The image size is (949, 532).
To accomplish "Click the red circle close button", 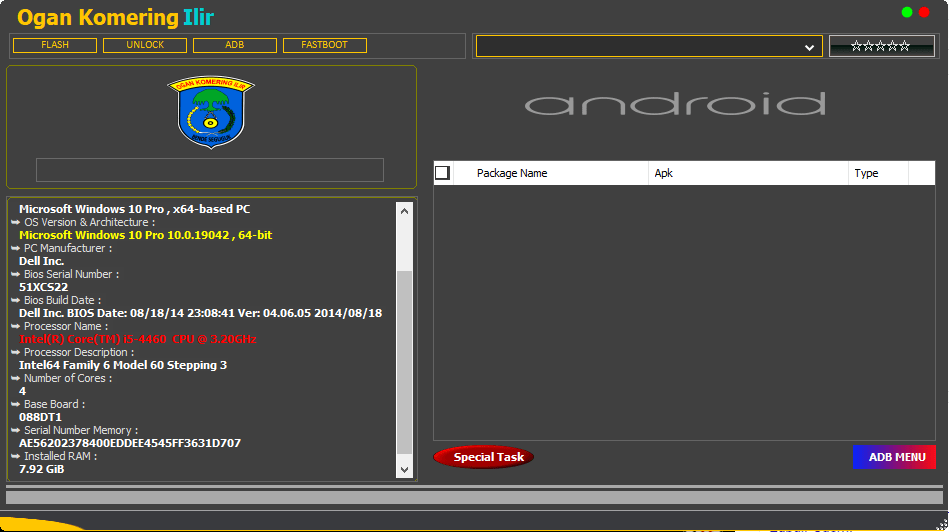I will click(x=924, y=13).
